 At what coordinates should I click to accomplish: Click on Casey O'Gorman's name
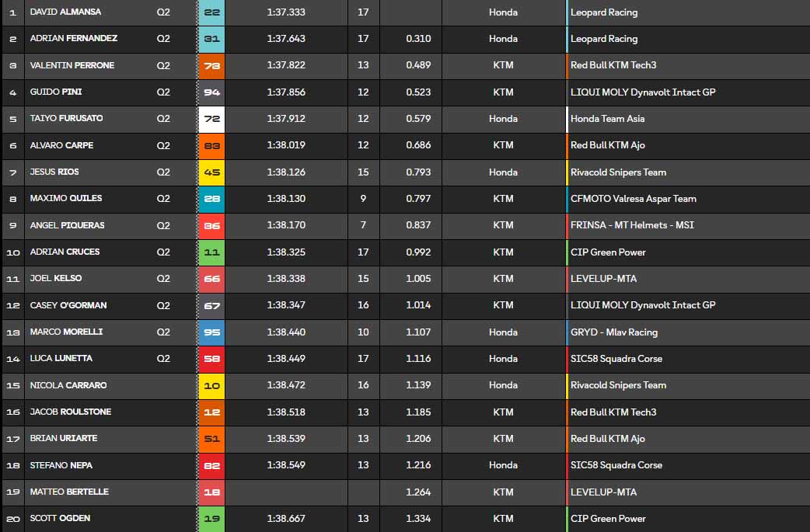tap(68, 305)
